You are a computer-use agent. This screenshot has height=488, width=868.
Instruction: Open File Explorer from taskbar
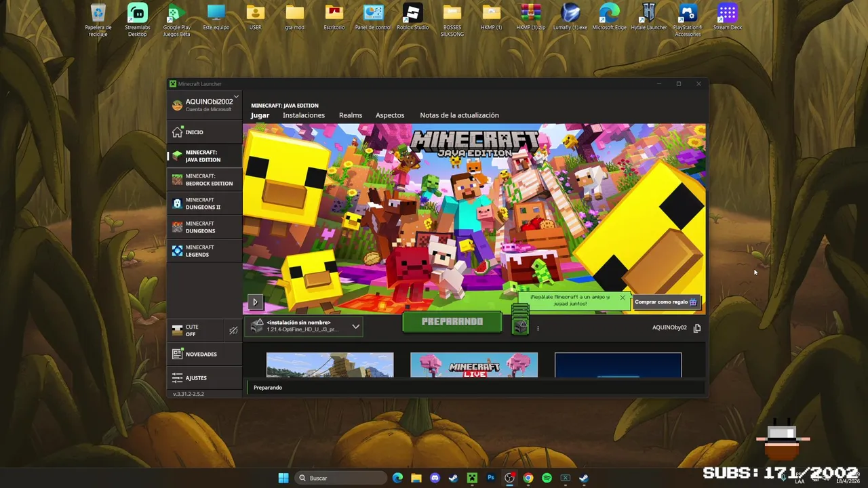(x=416, y=478)
